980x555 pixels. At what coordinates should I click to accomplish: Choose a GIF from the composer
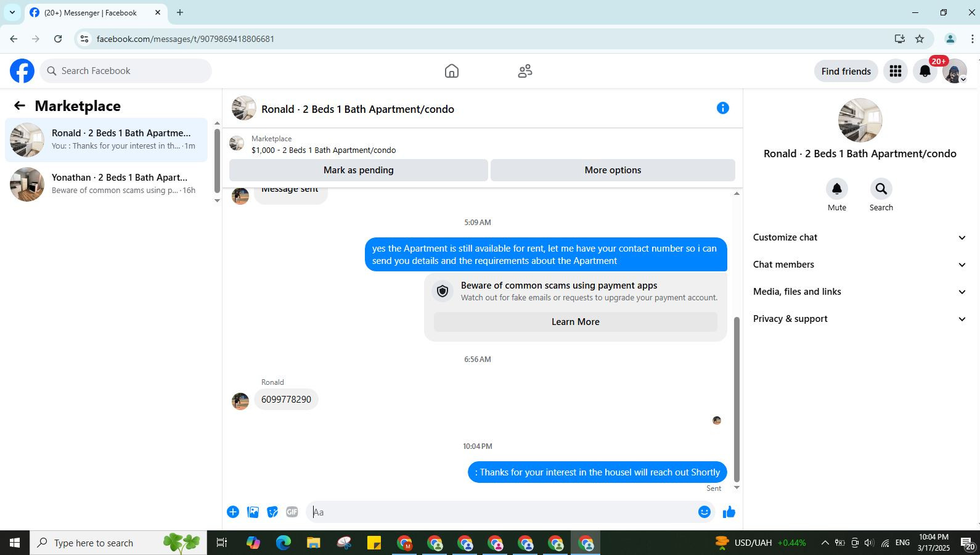292,512
